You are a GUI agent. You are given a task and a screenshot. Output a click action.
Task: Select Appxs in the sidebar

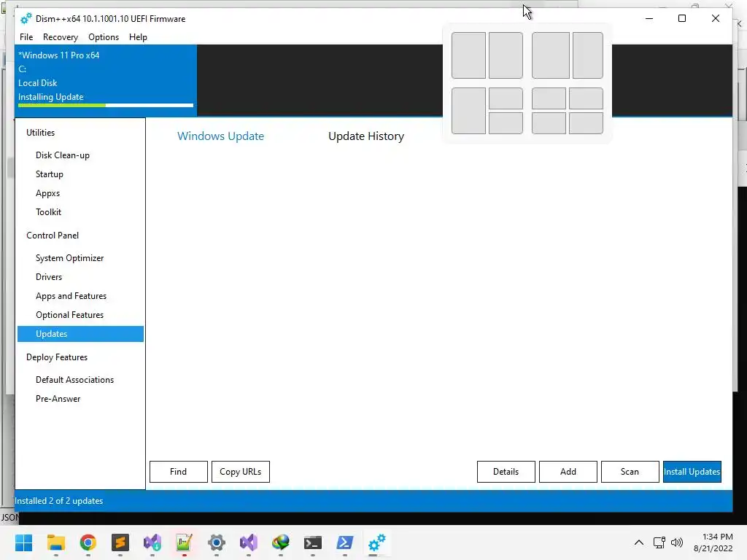coord(47,193)
